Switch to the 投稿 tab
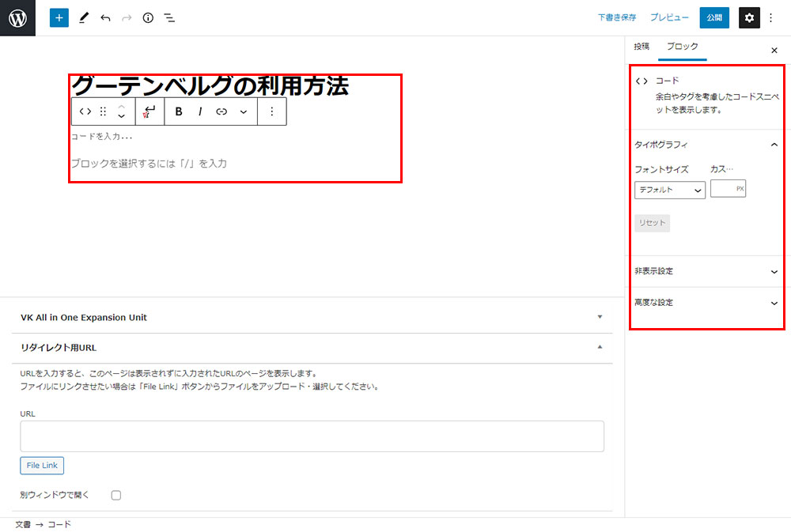791x532 pixels. coord(642,47)
